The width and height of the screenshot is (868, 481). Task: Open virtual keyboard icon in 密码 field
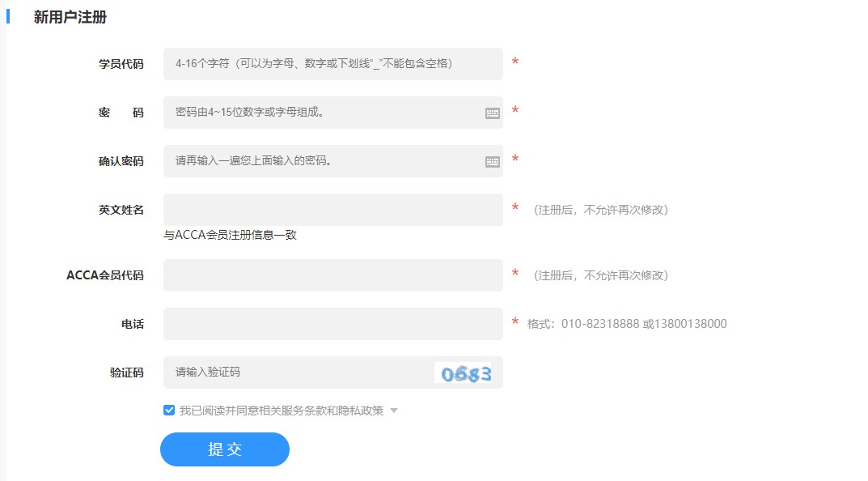click(x=492, y=113)
